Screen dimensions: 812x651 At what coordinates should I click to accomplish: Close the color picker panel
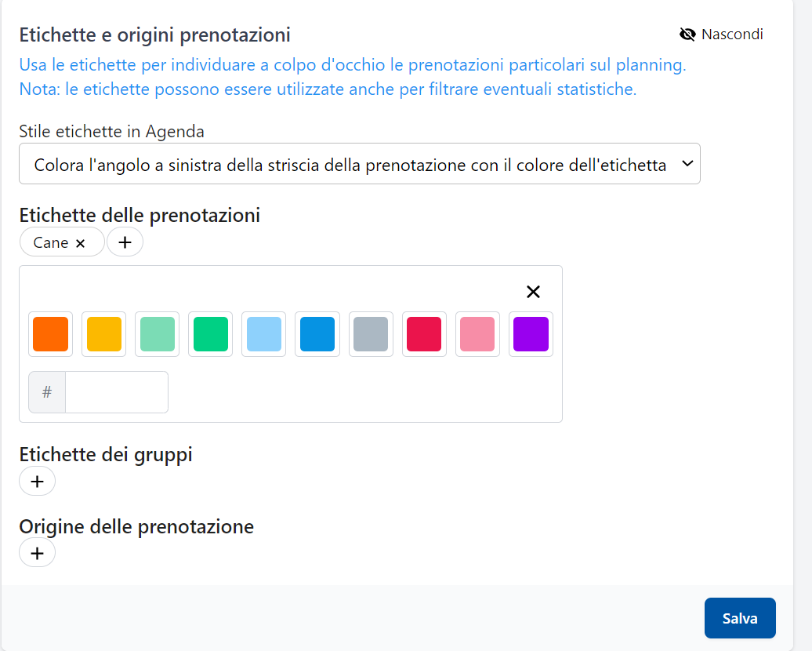pyautogui.click(x=533, y=292)
